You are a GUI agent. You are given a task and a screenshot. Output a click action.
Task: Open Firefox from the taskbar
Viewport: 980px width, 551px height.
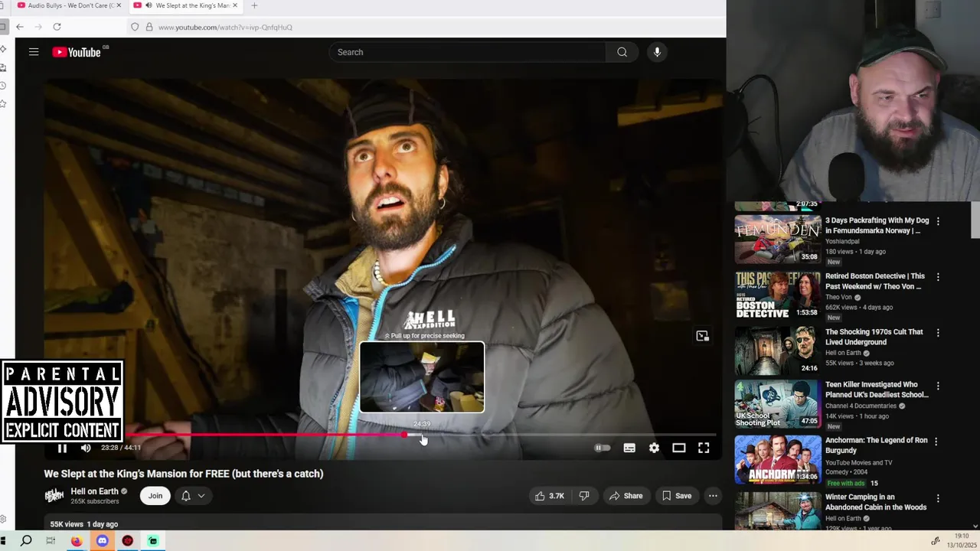[x=77, y=541]
